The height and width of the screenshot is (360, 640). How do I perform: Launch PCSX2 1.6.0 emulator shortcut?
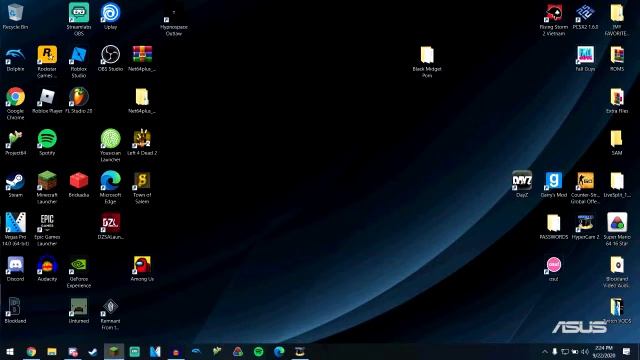click(x=585, y=16)
